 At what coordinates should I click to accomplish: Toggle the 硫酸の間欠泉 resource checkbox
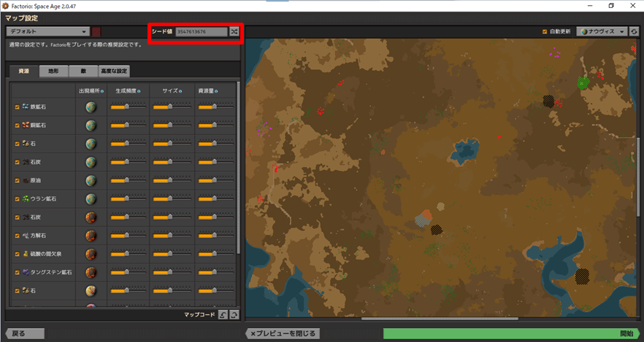point(18,254)
